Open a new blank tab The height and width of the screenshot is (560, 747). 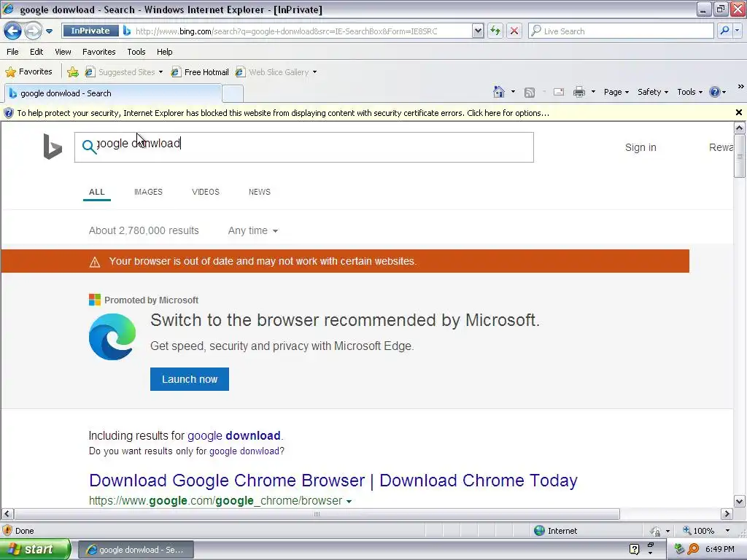coord(233,94)
